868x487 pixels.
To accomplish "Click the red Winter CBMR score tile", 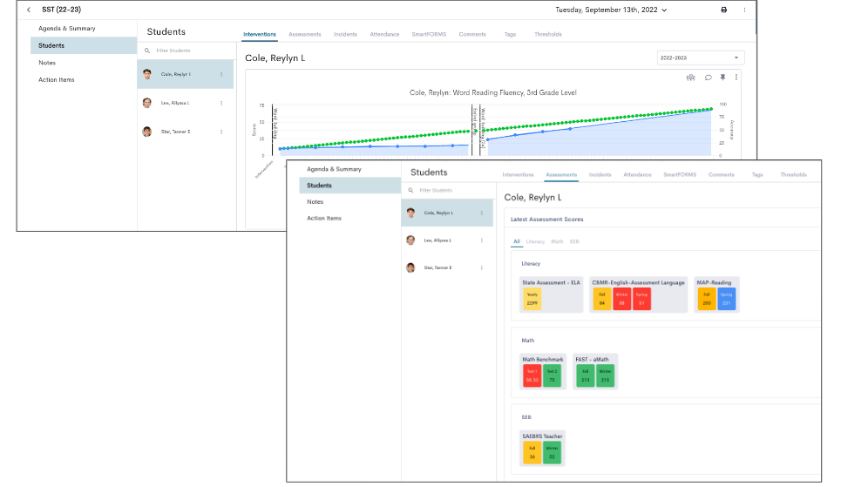I will coord(620,300).
